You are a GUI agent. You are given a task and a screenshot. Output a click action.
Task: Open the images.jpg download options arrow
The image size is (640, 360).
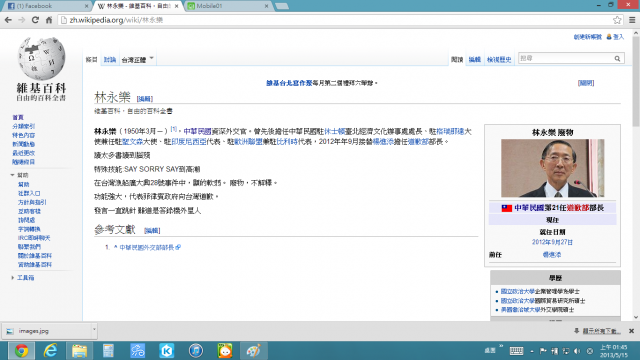(x=94, y=329)
